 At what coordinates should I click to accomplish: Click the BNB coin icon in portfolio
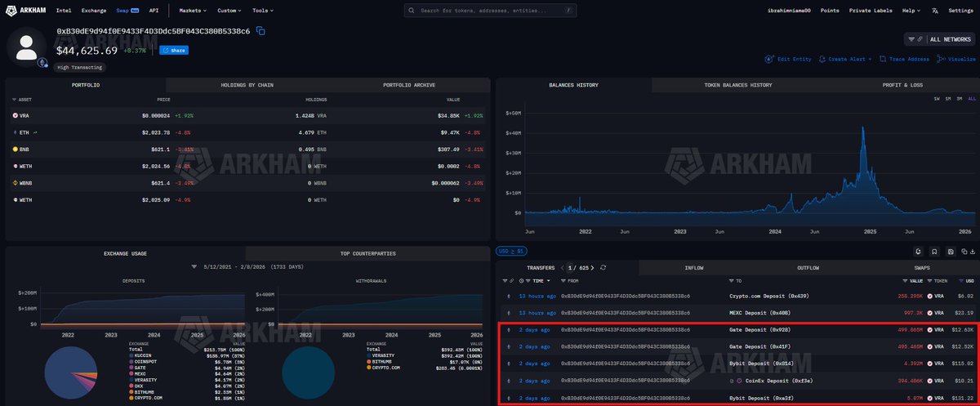(16, 149)
